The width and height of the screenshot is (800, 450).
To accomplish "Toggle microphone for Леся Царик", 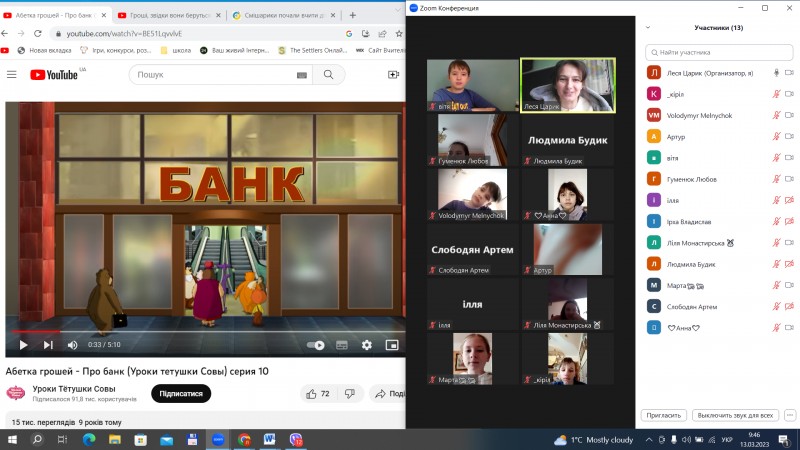I will [777, 73].
